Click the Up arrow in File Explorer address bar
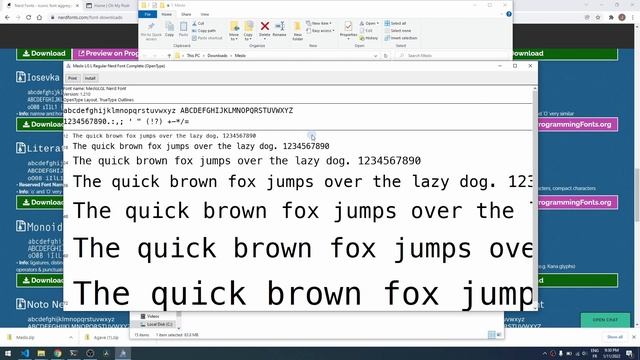The height and width of the screenshot is (360, 640). click(x=169, y=56)
